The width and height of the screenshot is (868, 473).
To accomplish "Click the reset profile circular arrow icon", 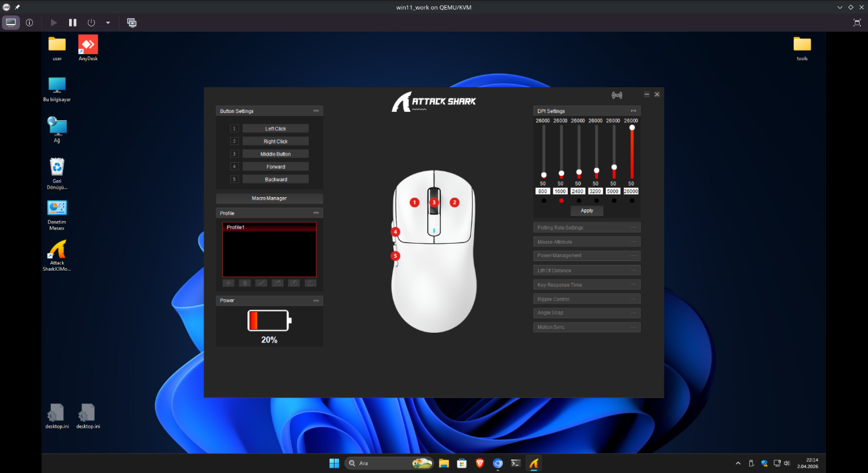I will 311,283.
